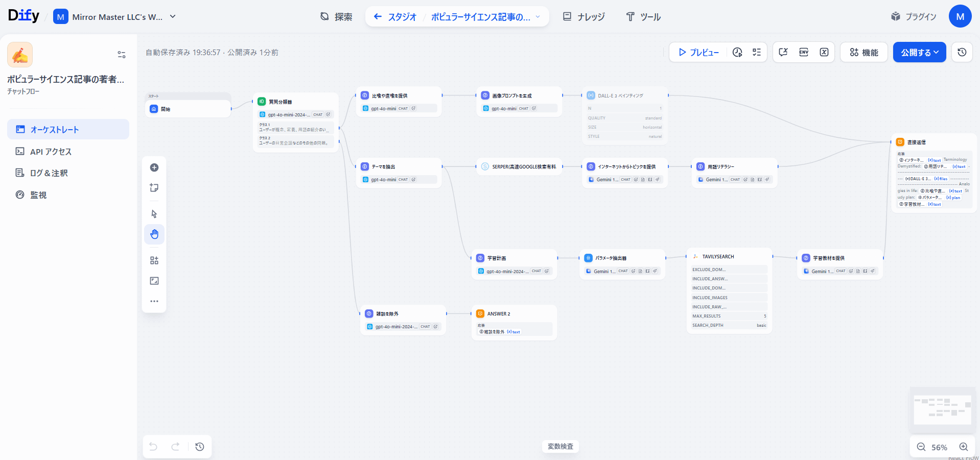Image resolution: width=980 pixels, height=460 pixels.
Task: Open the 56% zoom level menu
Action: point(939,447)
